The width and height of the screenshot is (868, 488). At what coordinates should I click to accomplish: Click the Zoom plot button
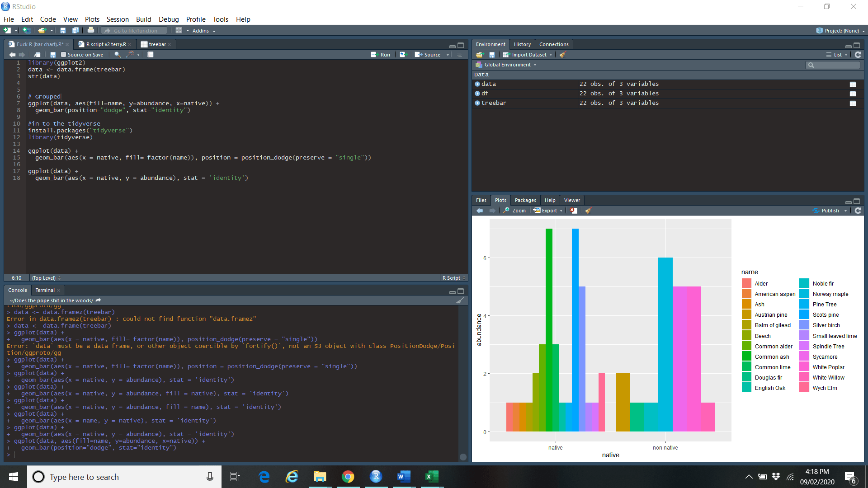(515, 211)
